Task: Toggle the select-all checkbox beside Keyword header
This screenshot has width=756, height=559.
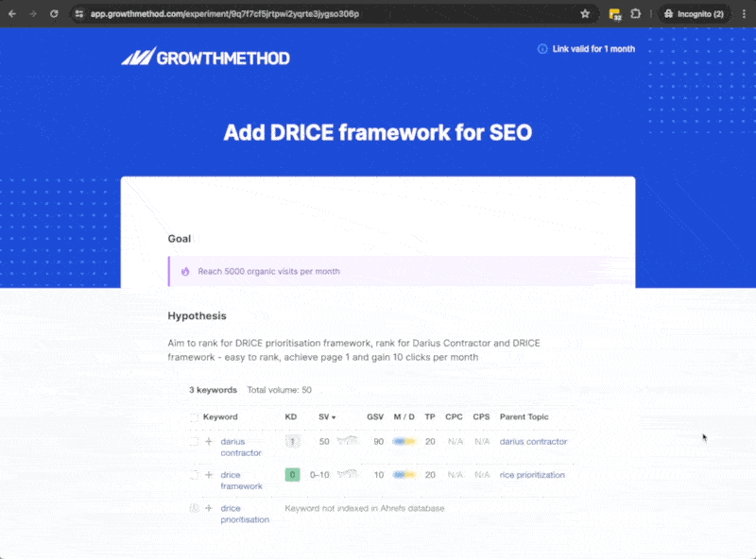Action: (x=194, y=417)
